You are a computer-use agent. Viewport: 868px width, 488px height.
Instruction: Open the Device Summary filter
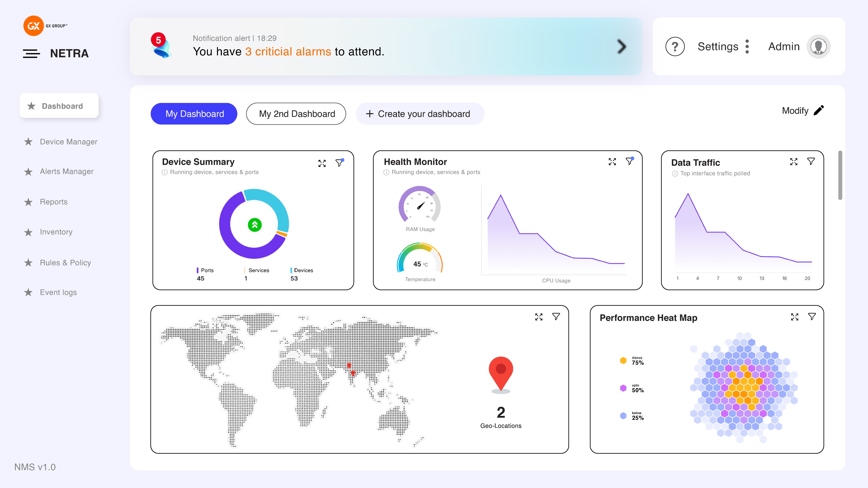tap(339, 163)
